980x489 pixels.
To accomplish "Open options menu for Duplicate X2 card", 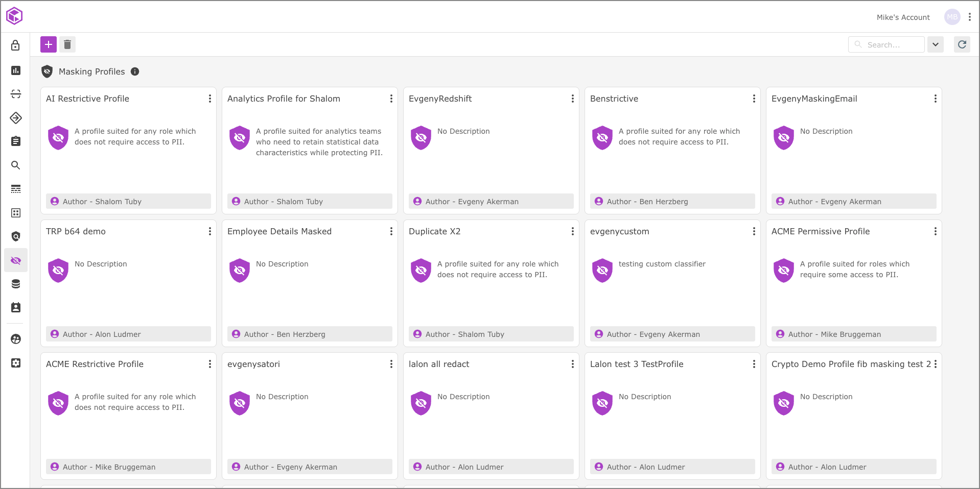I will tap(572, 231).
